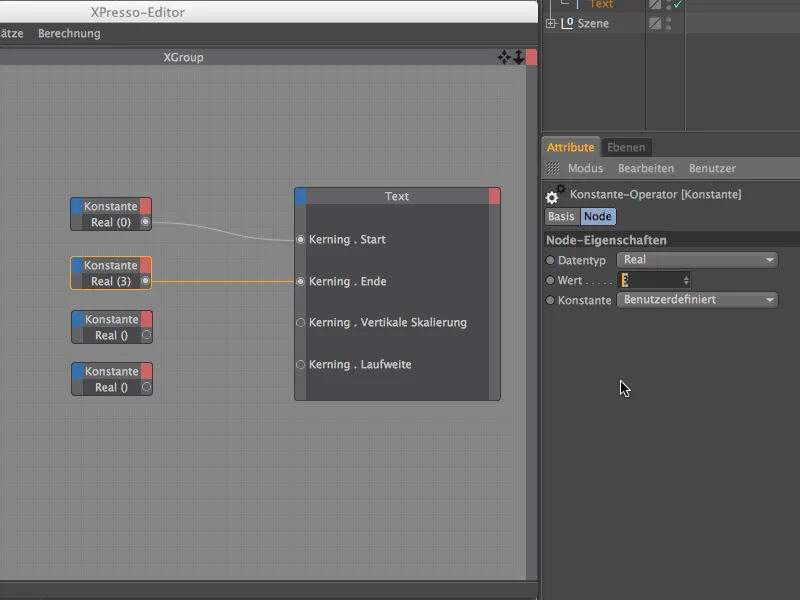Screen dimensions: 800x600
Task: Click the layer square in the Szene row
Action: (x=655, y=23)
